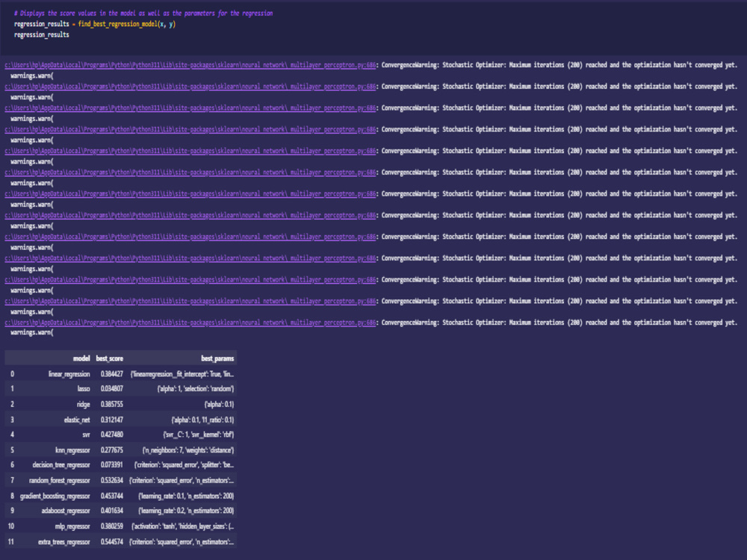Screen dimensions: 747x560
Task: Click the score value 0.380259
Action: pos(112,526)
